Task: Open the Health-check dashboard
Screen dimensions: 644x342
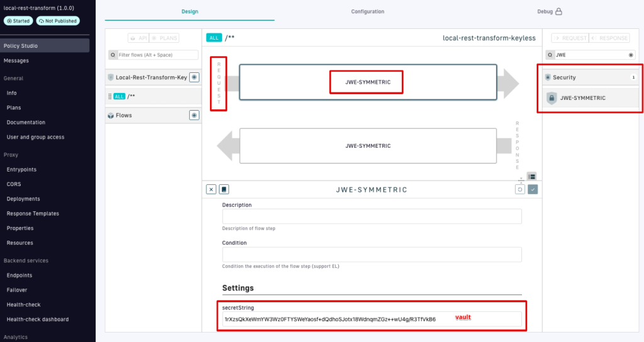Action: click(x=37, y=319)
